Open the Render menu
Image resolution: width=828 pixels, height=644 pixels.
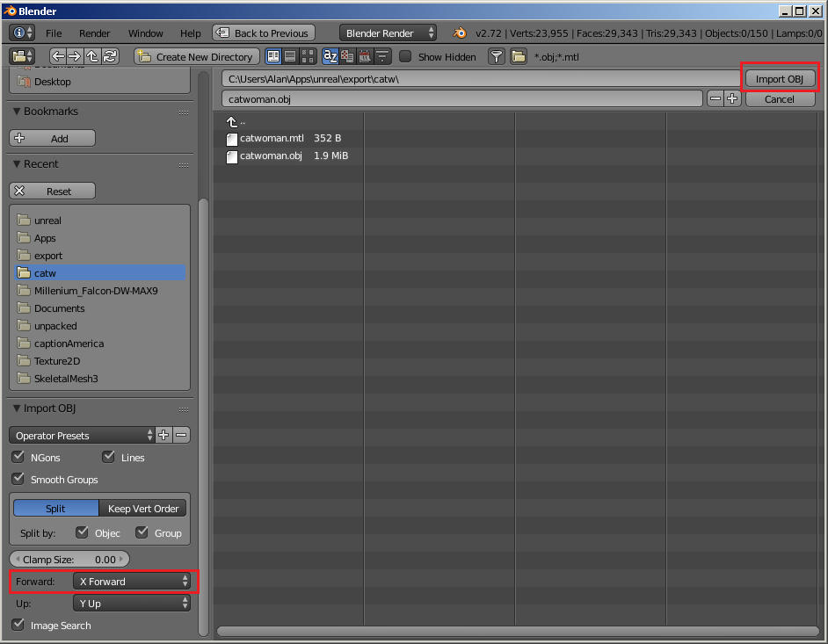coord(95,33)
